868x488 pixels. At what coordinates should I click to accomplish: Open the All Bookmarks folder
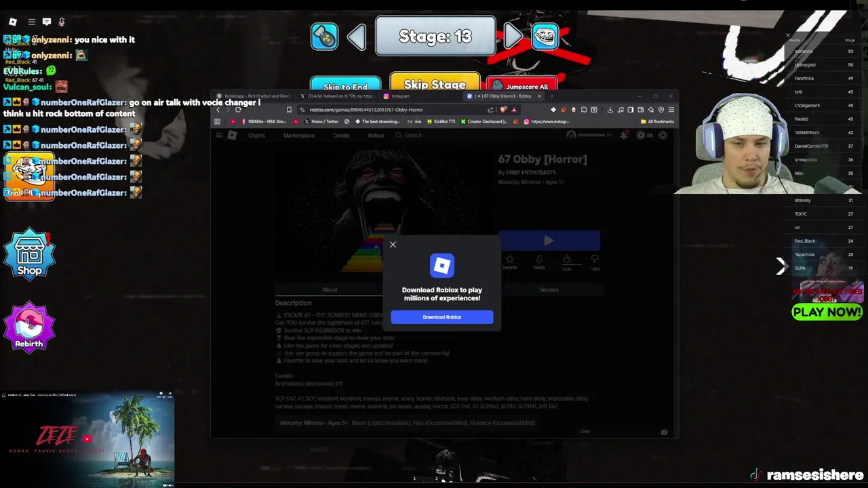657,122
